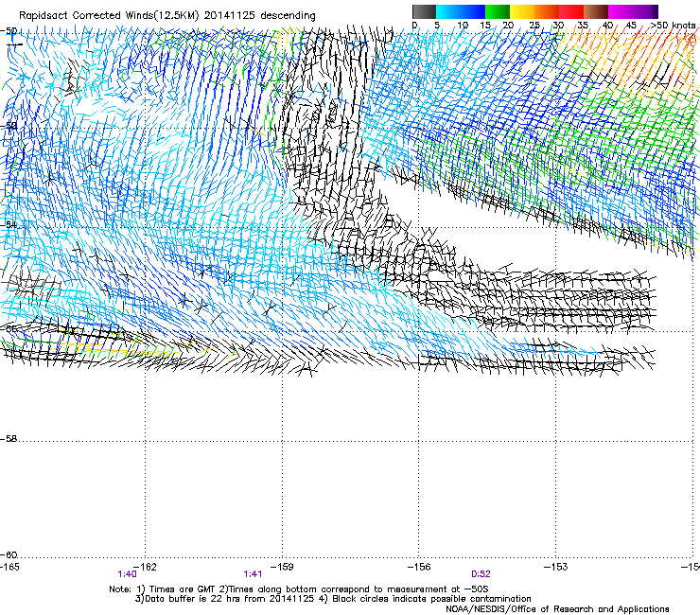Click the 'NOAA/NESDIS/Office of Research and Applications' credit
Viewport: 700px width, 615px height.
coord(557,609)
